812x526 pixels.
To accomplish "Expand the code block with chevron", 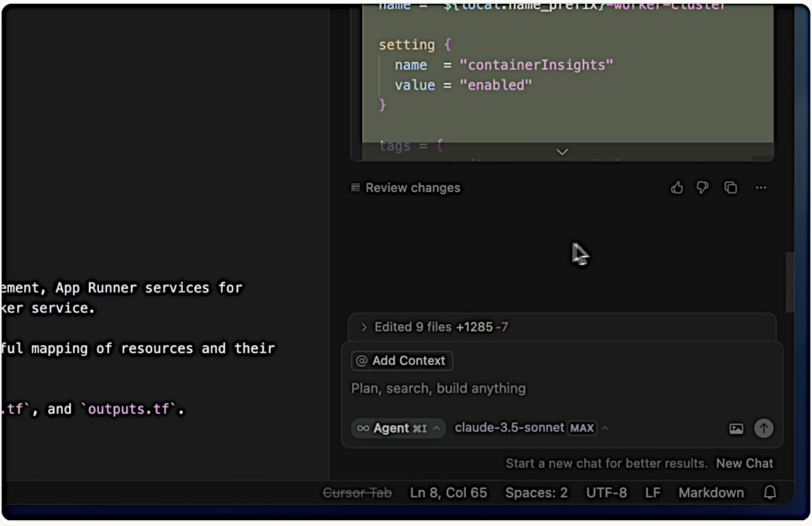I will (x=562, y=152).
